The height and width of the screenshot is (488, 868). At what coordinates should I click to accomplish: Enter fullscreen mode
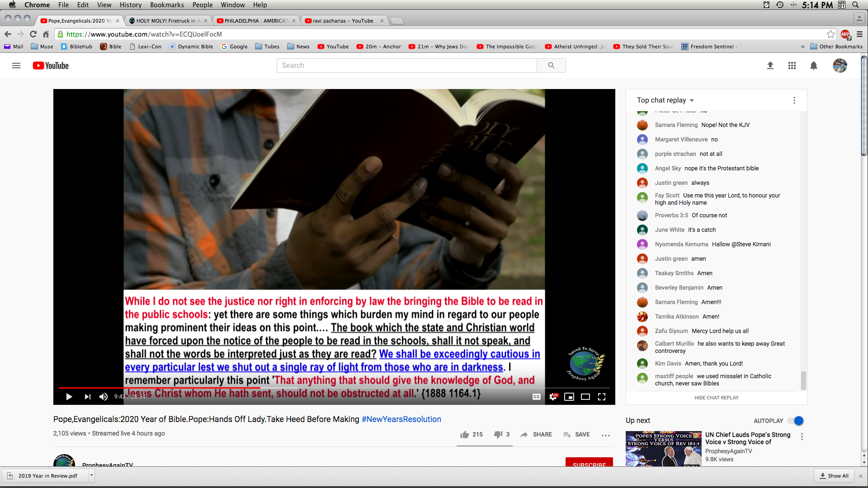602,397
